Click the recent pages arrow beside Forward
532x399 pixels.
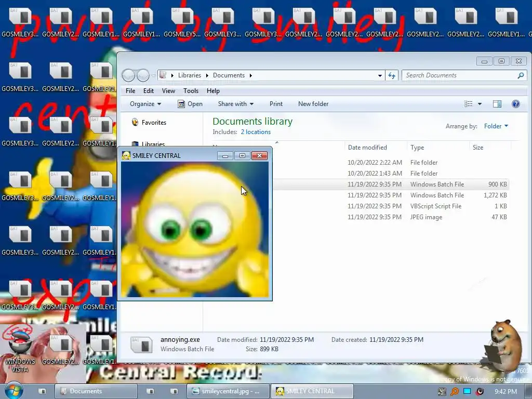(153, 75)
